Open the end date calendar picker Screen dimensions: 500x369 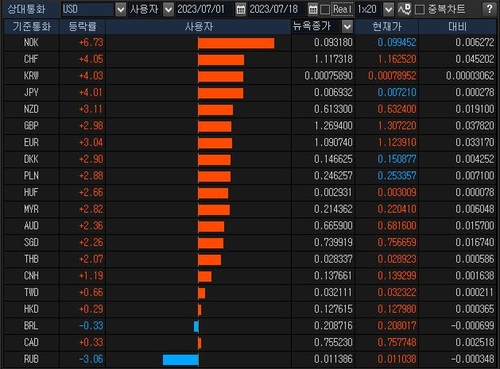click(x=313, y=9)
